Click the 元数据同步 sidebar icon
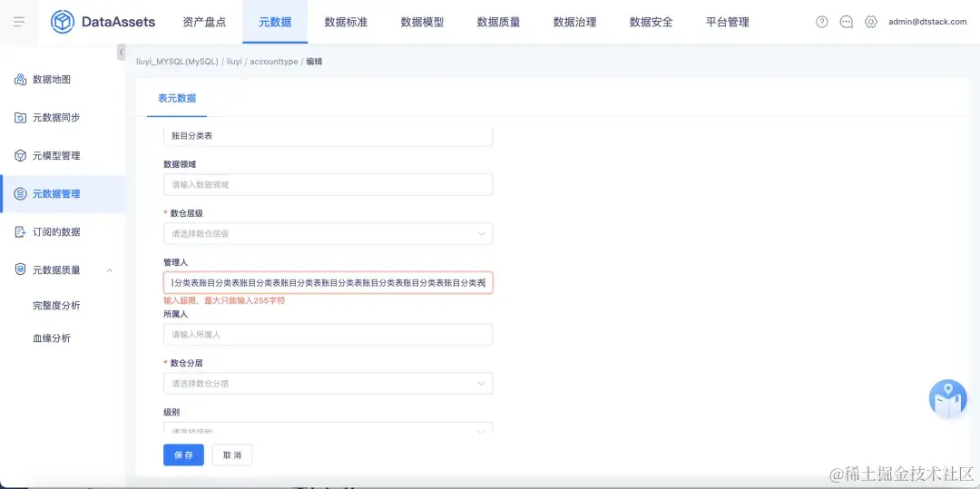This screenshot has height=489, width=980. coord(20,117)
